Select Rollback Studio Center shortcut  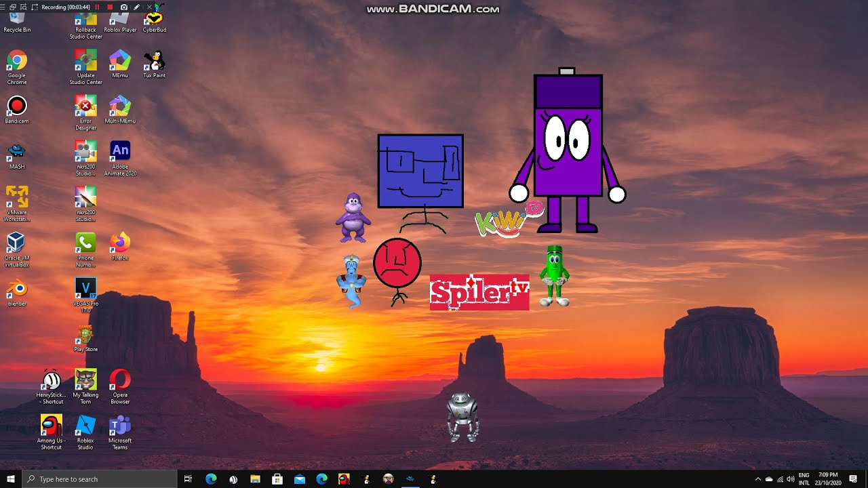[x=85, y=26]
